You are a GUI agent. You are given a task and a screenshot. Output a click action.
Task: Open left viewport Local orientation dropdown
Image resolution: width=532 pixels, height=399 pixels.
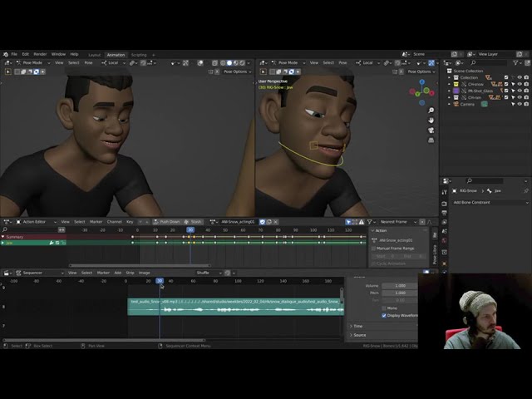coord(113,63)
